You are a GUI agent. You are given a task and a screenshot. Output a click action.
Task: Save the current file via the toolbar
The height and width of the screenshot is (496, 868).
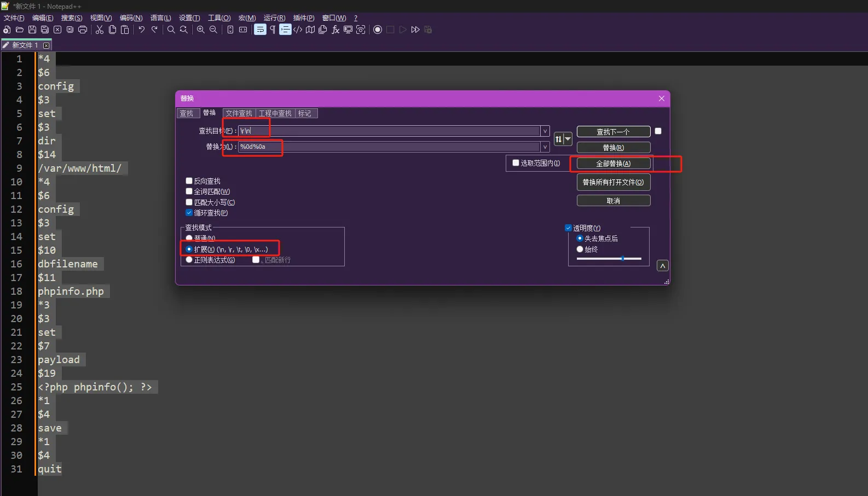pos(32,30)
